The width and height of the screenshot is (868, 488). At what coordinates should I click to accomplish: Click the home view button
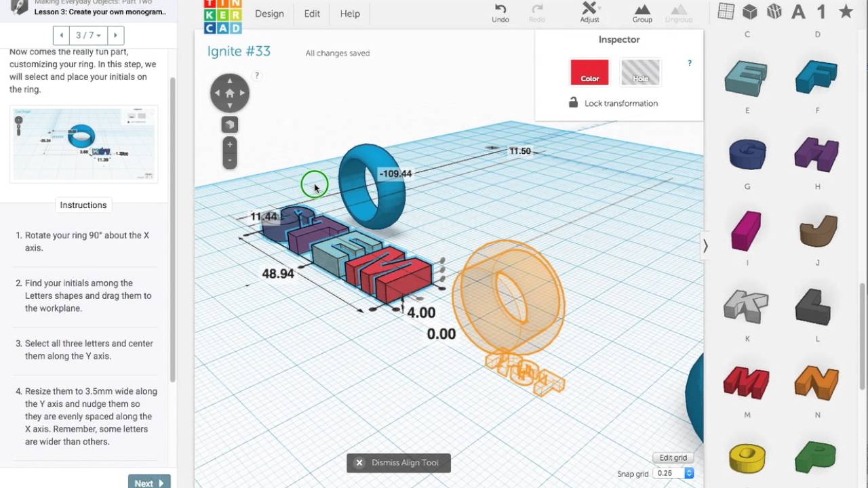230,93
